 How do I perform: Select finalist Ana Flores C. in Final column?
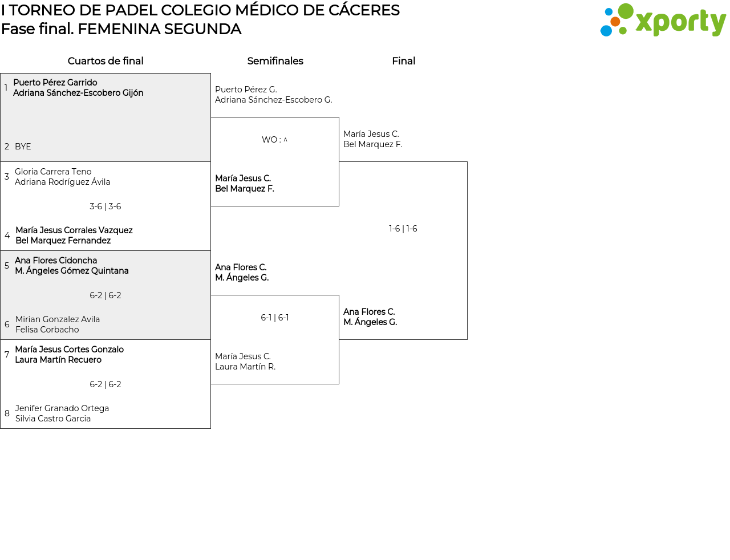pyautogui.click(x=370, y=317)
